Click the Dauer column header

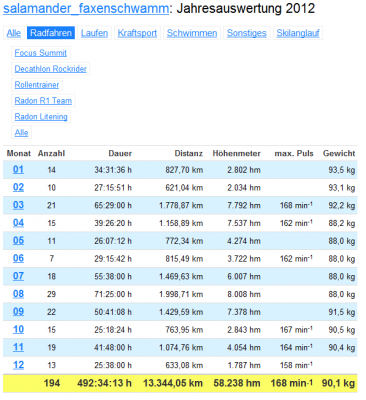point(120,153)
